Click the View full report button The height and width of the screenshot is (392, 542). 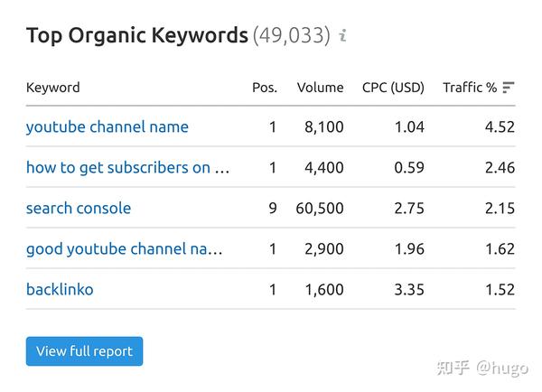pos(84,351)
